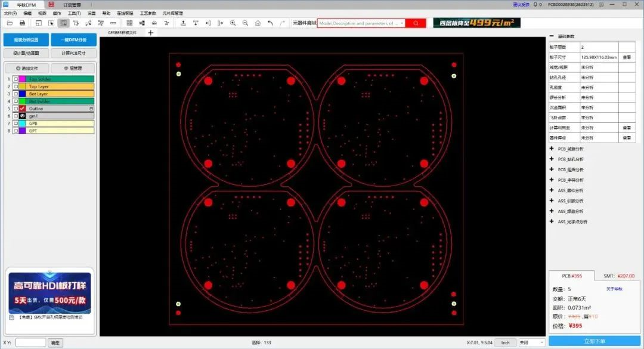Image resolution: width=644 pixels, height=349 pixels.
Task: Click the user account icon in title bar
Action: coord(601,5)
